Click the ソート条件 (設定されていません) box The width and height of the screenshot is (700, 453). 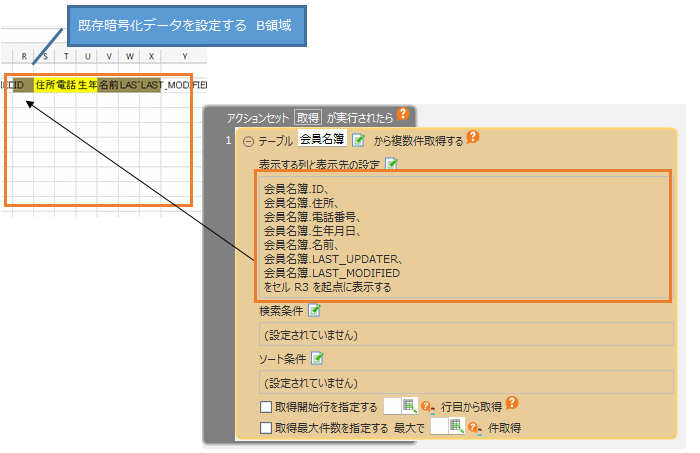pos(466,382)
